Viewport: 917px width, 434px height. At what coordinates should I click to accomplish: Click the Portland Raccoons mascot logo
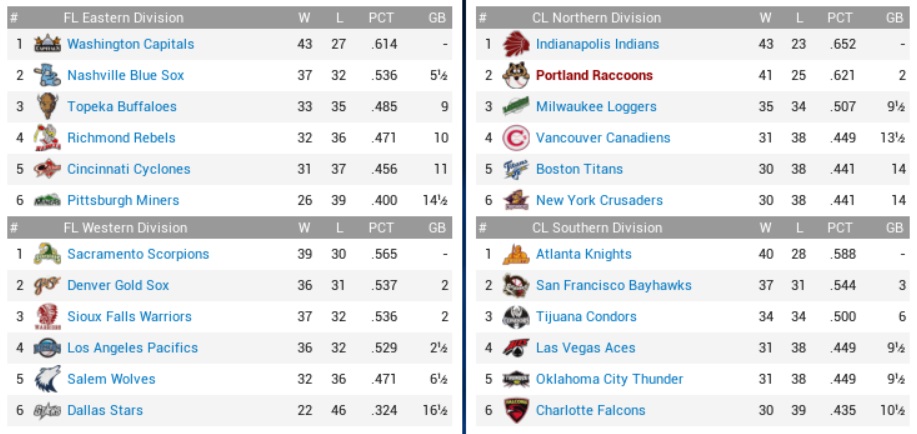coord(515,75)
